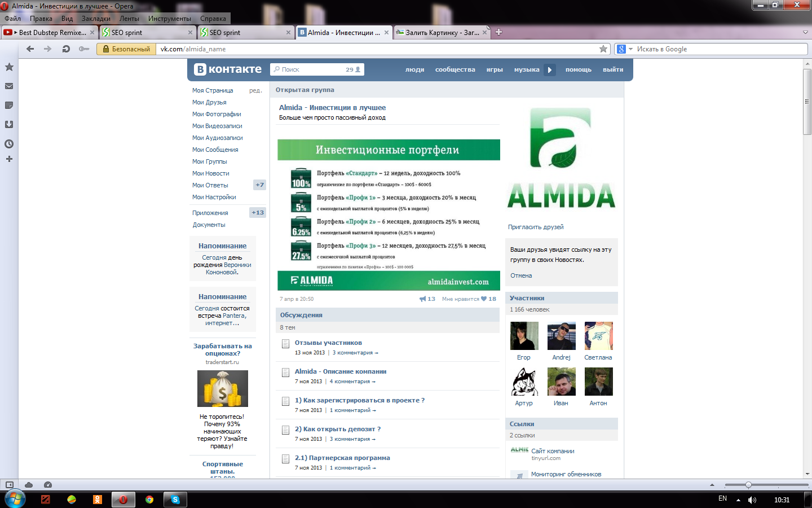This screenshot has height=508, width=812.
Task: Open member Светлана's avatar thumbnail
Action: click(x=599, y=336)
